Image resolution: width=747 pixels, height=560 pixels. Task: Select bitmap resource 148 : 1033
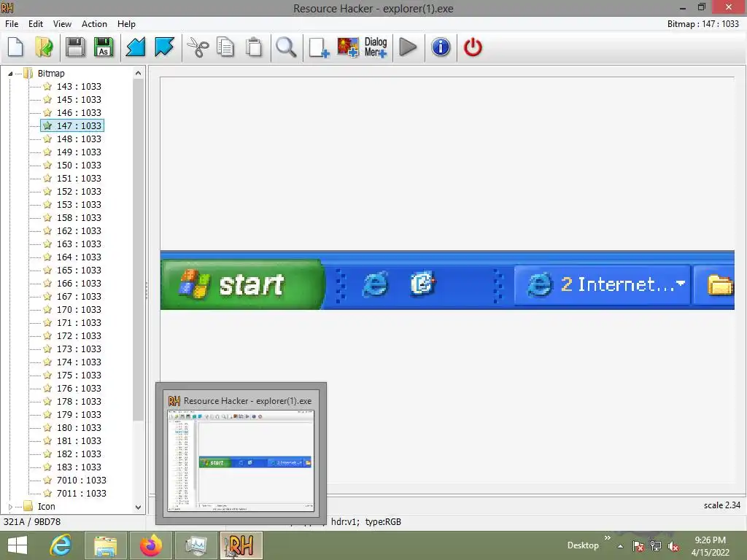(79, 139)
